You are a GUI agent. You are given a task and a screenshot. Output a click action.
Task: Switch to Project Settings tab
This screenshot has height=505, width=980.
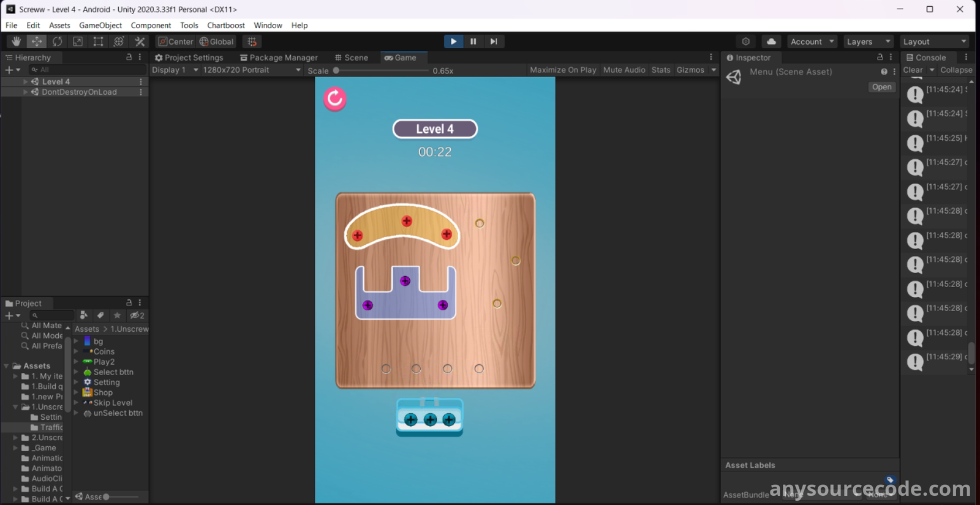point(189,58)
